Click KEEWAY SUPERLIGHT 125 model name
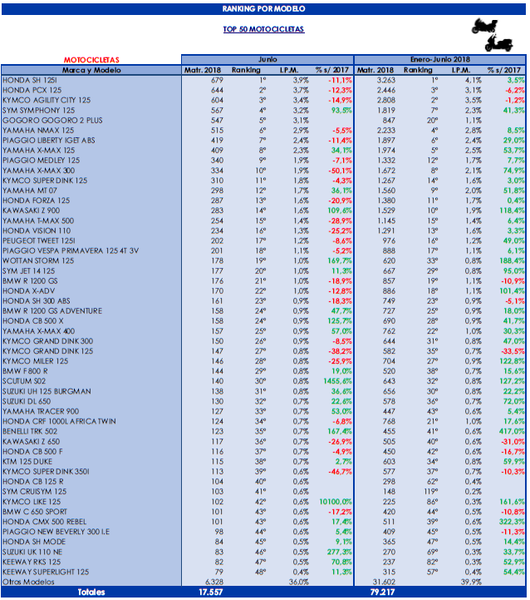Screen dimensions: 530x600 pyautogui.click(x=46, y=572)
